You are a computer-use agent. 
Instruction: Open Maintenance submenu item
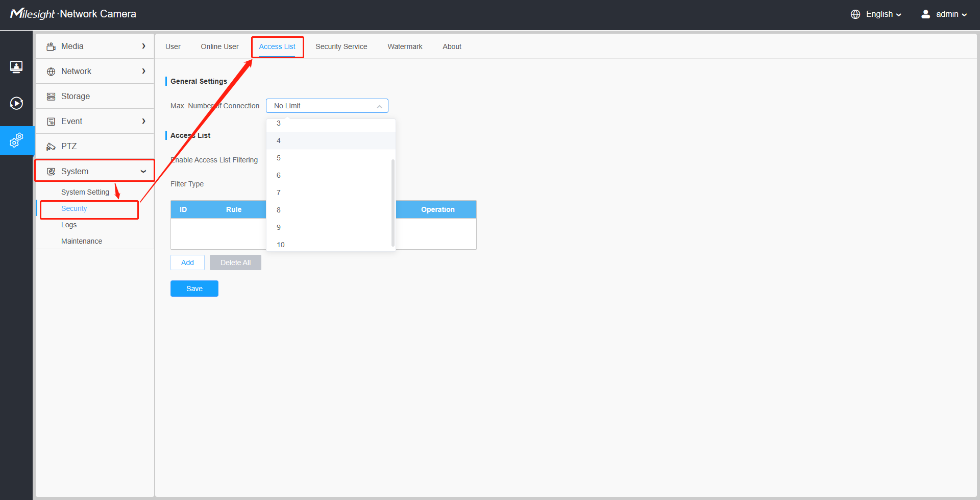82,241
